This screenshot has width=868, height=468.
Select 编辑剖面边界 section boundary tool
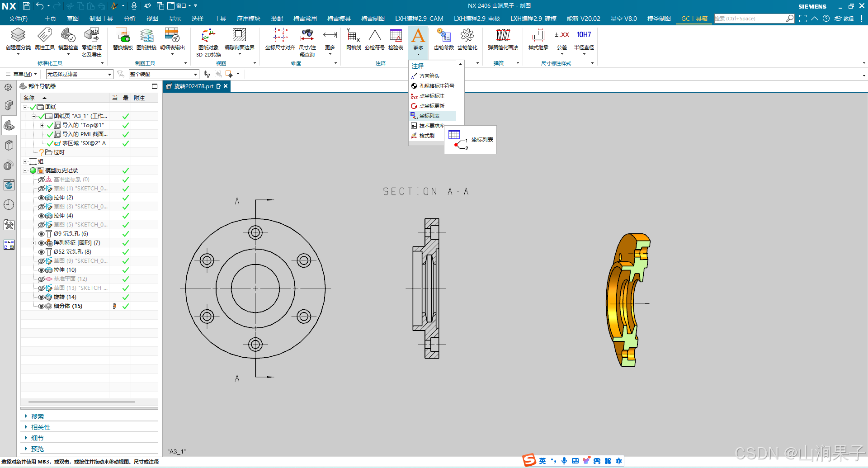click(239, 39)
